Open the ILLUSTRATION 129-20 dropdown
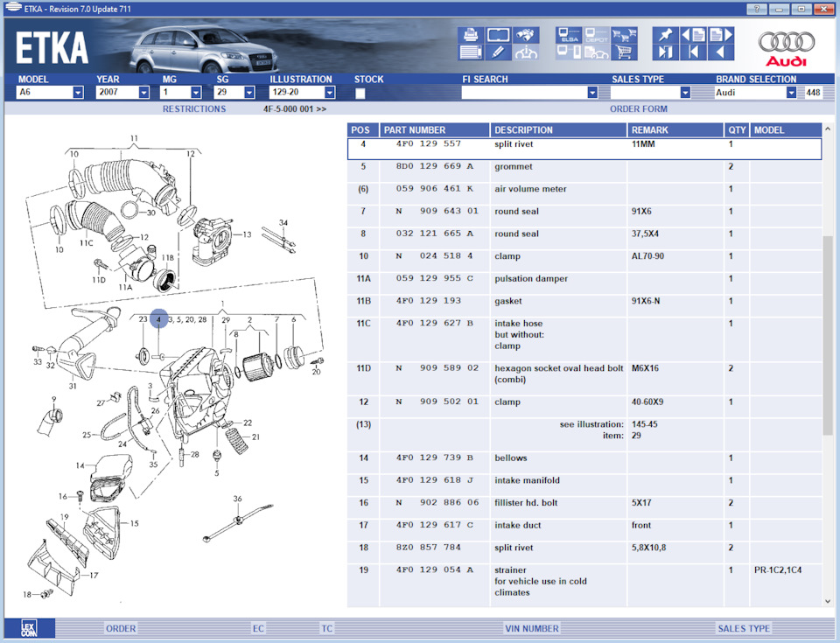This screenshot has height=643, width=840. (x=328, y=92)
